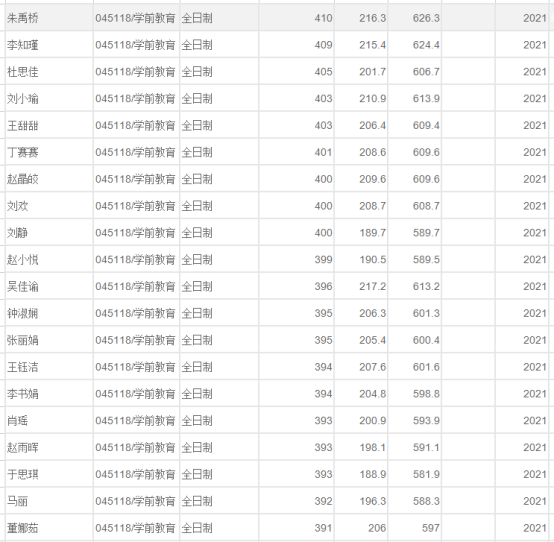Click the total score 581.9
Screen dimensions: 554x542
coord(426,475)
